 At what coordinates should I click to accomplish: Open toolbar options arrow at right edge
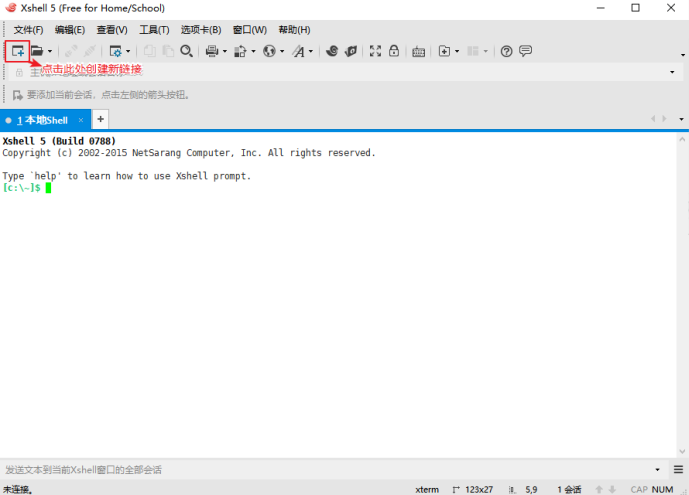[x=683, y=55]
